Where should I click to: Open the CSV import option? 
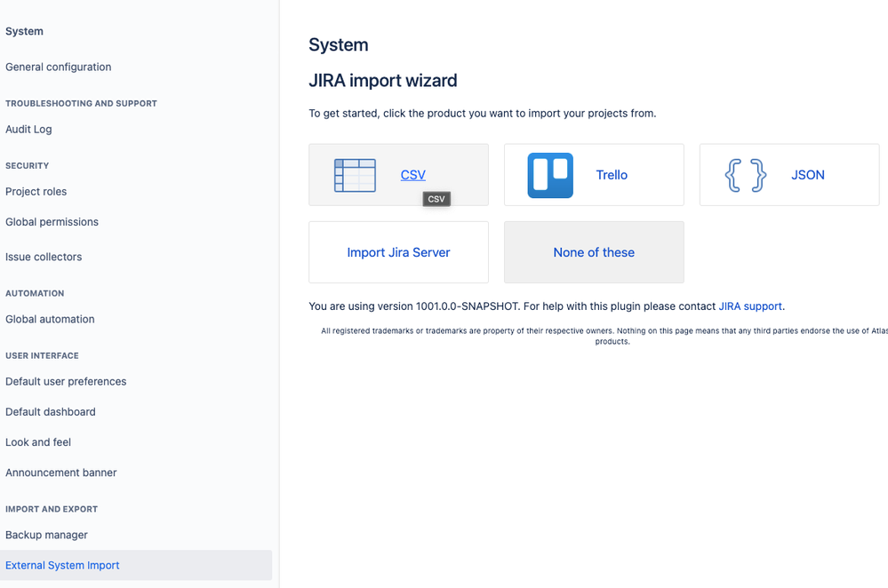coord(412,174)
